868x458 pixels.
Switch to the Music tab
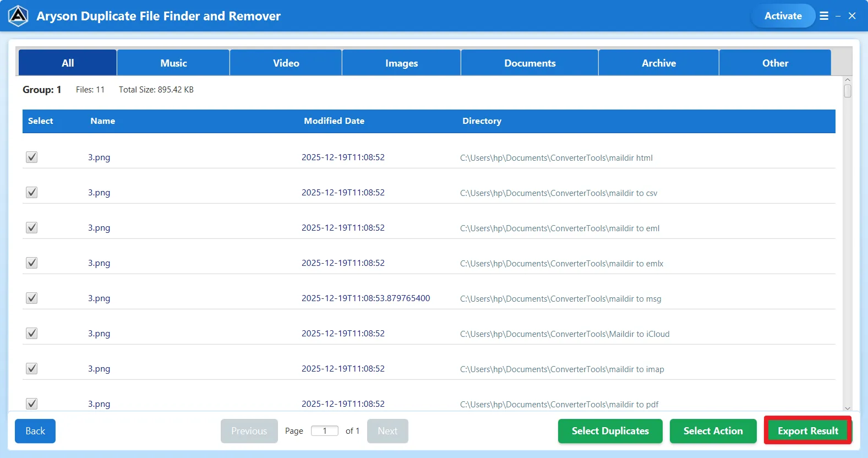[x=173, y=63]
